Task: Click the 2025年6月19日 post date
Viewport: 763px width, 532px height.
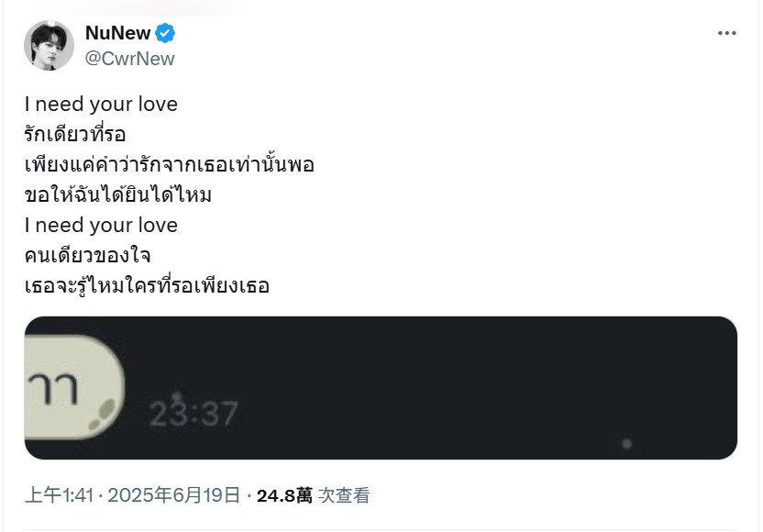Action: click(174, 495)
